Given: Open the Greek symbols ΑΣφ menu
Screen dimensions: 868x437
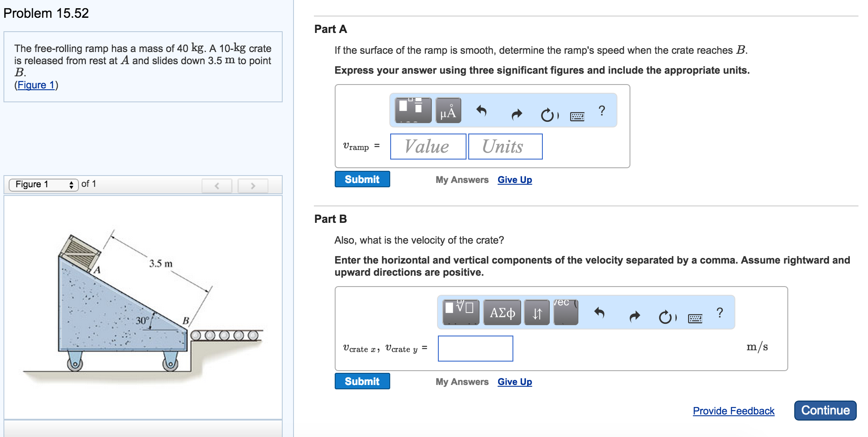Looking at the screenshot, I should (503, 312).
